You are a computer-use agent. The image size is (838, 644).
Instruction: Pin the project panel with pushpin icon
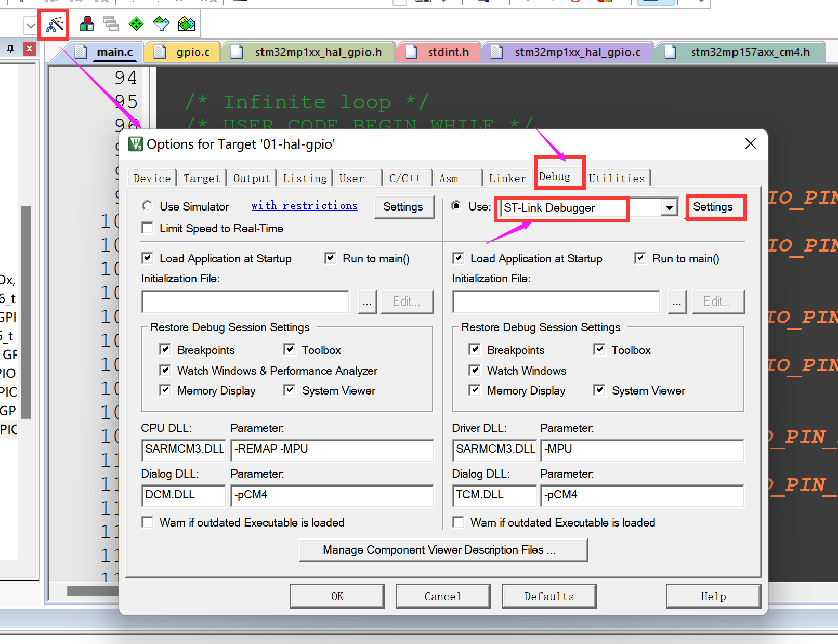10,49
